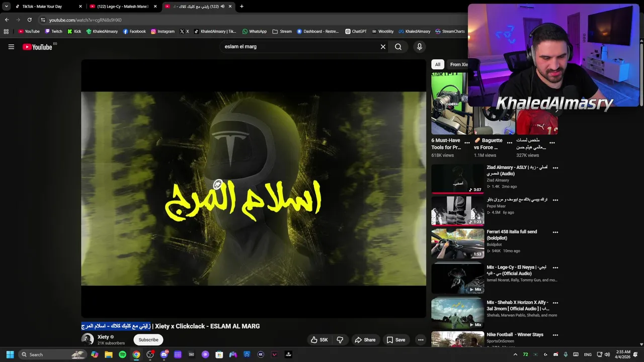Expand the Stream bookmarks folder
This screenshot has width=644, height=362.
pyautogui.click(x=282, y=31)
